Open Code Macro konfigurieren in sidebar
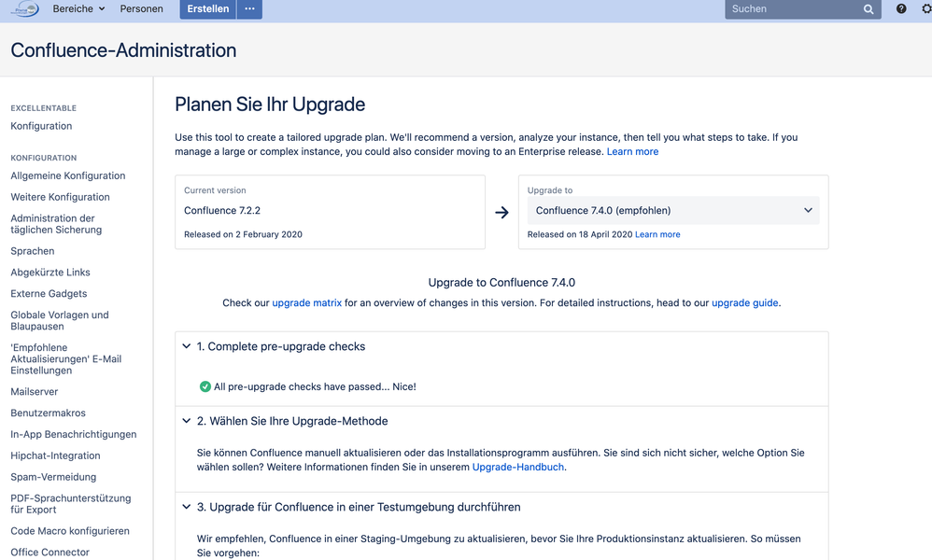Image resolution: width=932 pixels, height=560 pixels. [69, 531]
